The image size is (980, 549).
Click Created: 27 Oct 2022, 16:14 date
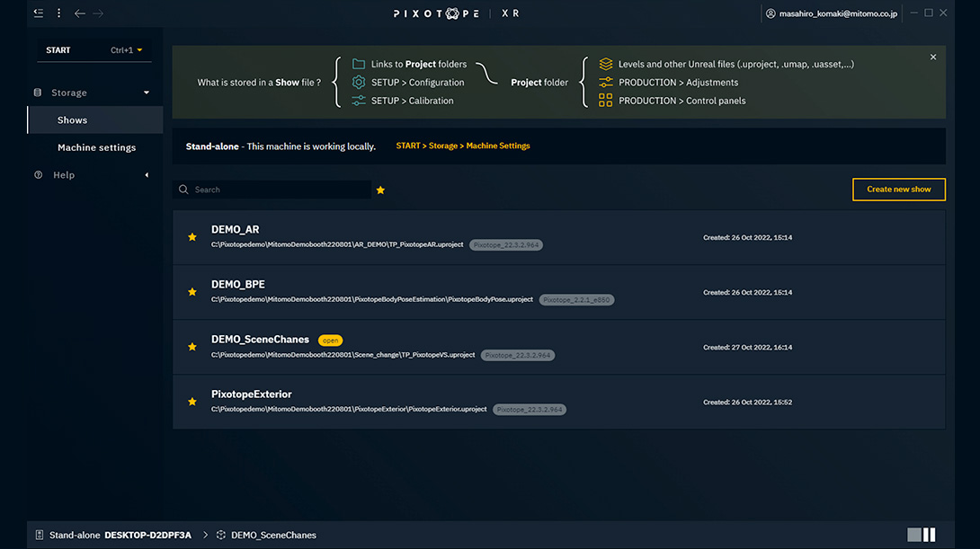[747, 347]
